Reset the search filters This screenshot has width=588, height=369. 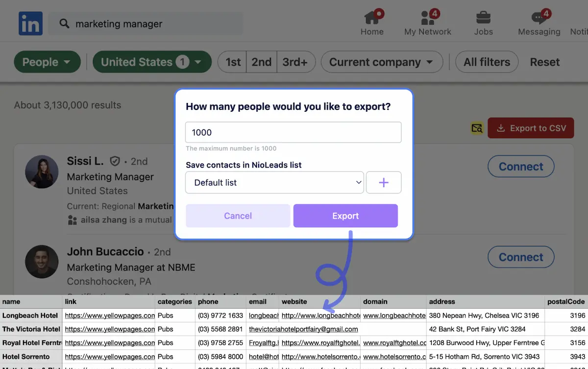545,62
